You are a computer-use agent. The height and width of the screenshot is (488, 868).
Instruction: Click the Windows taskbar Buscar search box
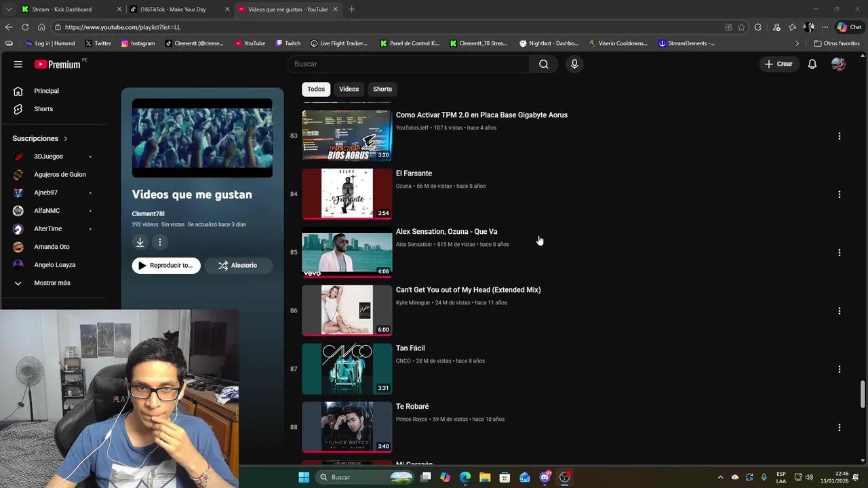(366, 477)
